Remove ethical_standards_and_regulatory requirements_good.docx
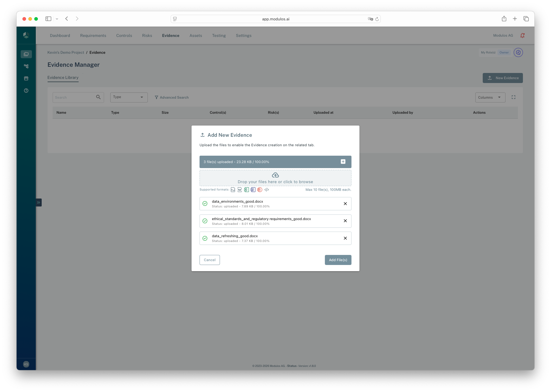 coord(345,221)
